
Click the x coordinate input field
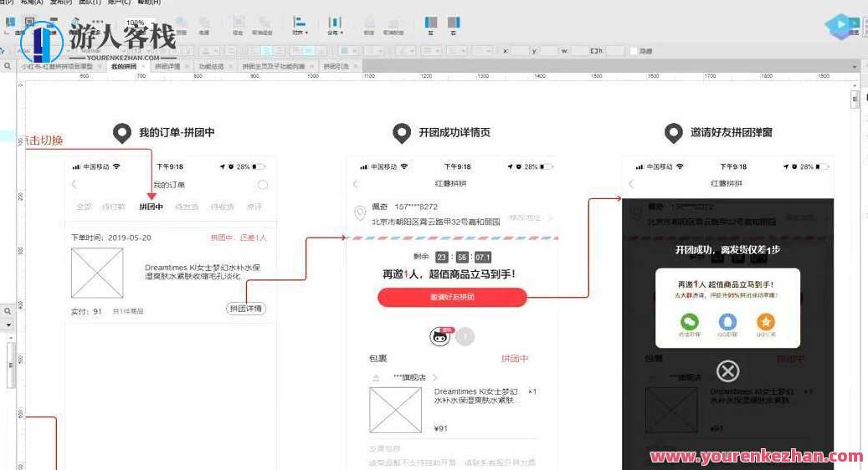coord(520,51)
